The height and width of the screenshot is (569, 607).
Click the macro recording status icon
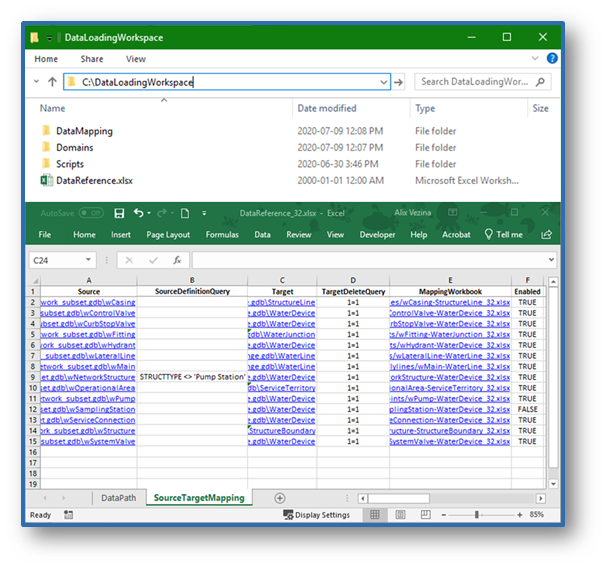click(69, 515)
